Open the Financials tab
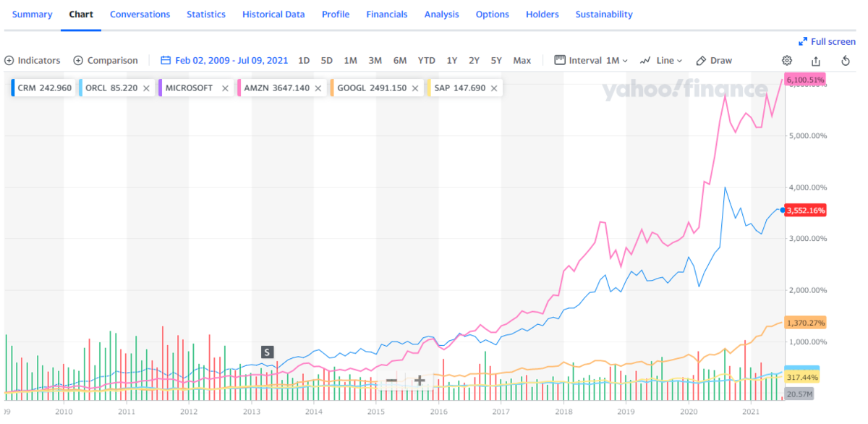868x424 pixels. tap(387, 14)
